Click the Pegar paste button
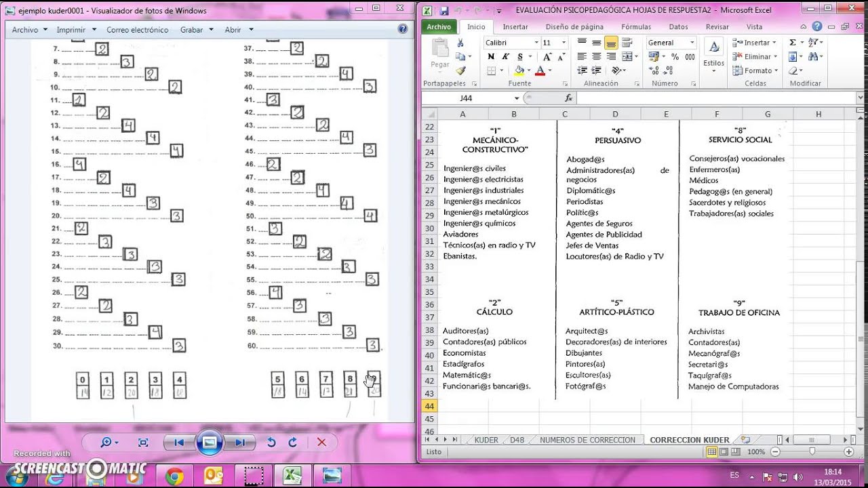Screen dimensions: 868x488 pyautogui.click(x=440, y=54)
